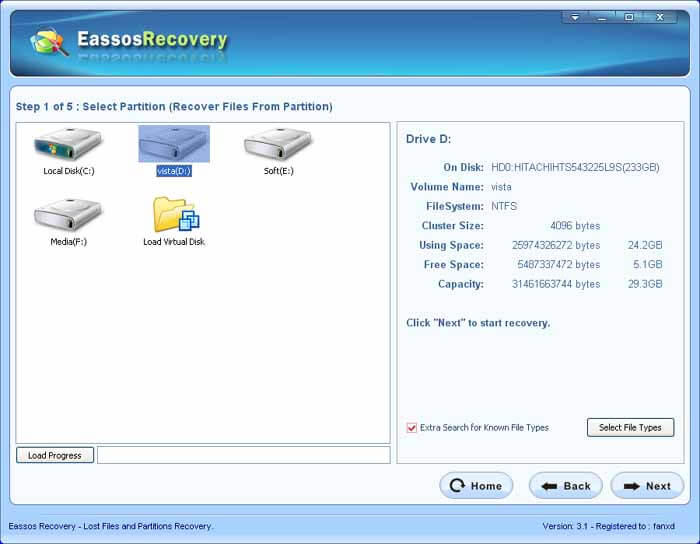Click capacity value '31461663744 bytes'

(556, 284)
